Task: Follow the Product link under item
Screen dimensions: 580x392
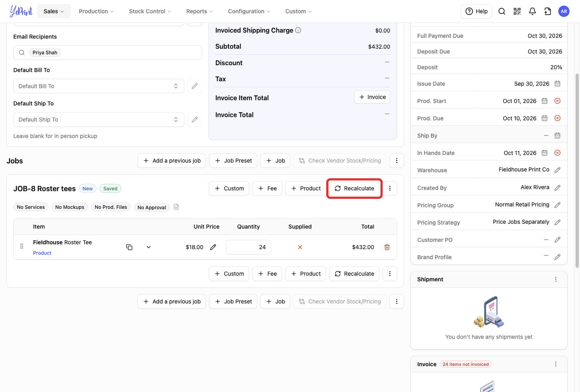Action: (x=42, y=253)
